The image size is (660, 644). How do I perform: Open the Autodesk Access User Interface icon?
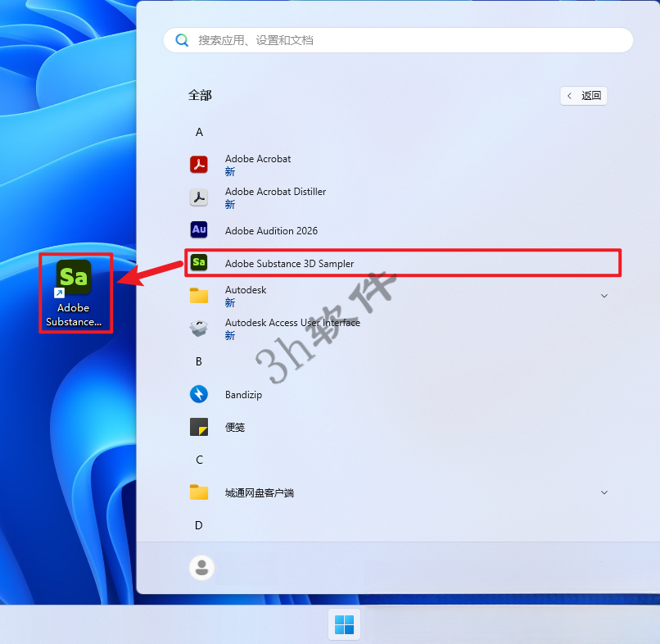coord(199,329)
